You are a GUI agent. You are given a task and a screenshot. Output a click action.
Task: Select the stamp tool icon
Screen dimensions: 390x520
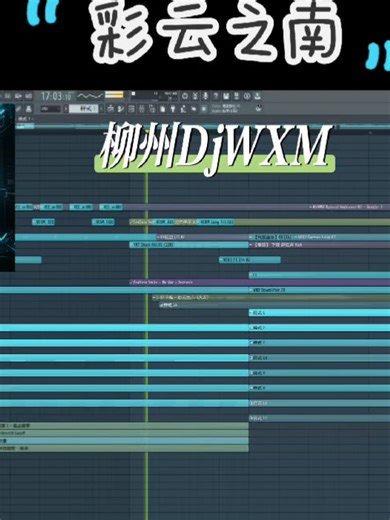[28, 109]
